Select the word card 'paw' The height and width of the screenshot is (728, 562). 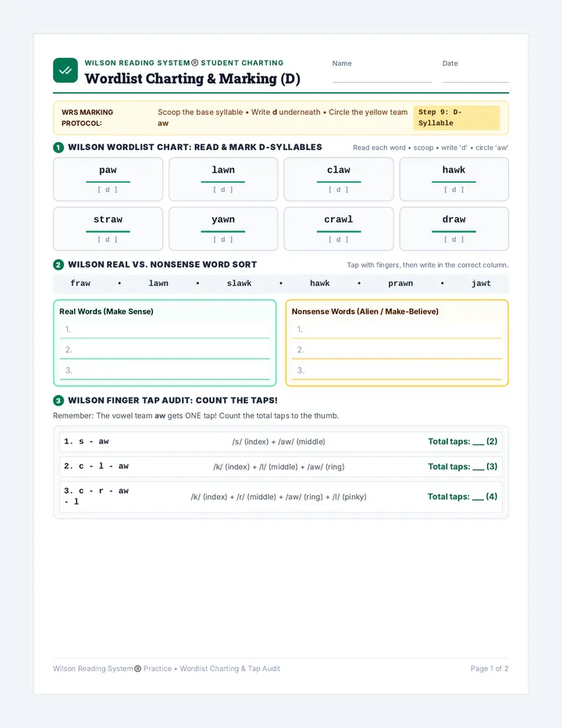(x=108, y=179)
